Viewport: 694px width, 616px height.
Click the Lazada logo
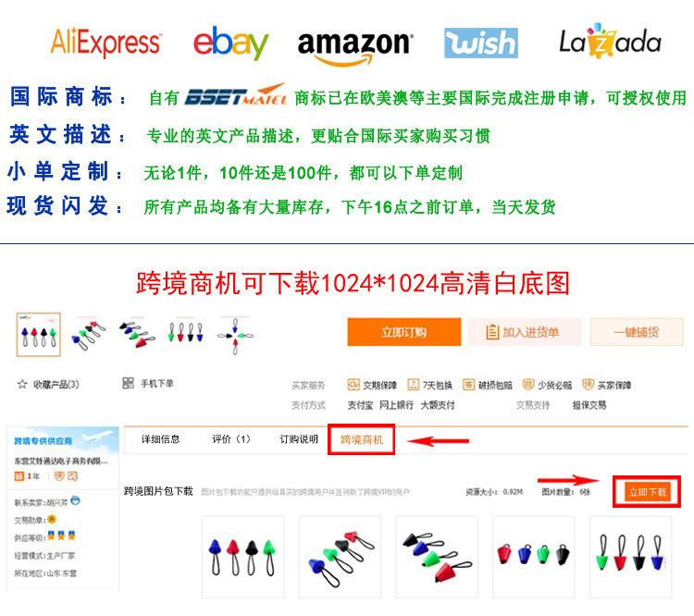click(x=610, y=42)
